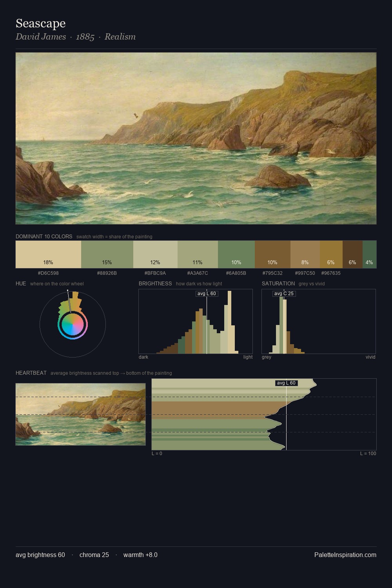Click the 'avg L 60' label in Heartbeat chart
Viewport: 392px width, 588px height.
(286, 383)
